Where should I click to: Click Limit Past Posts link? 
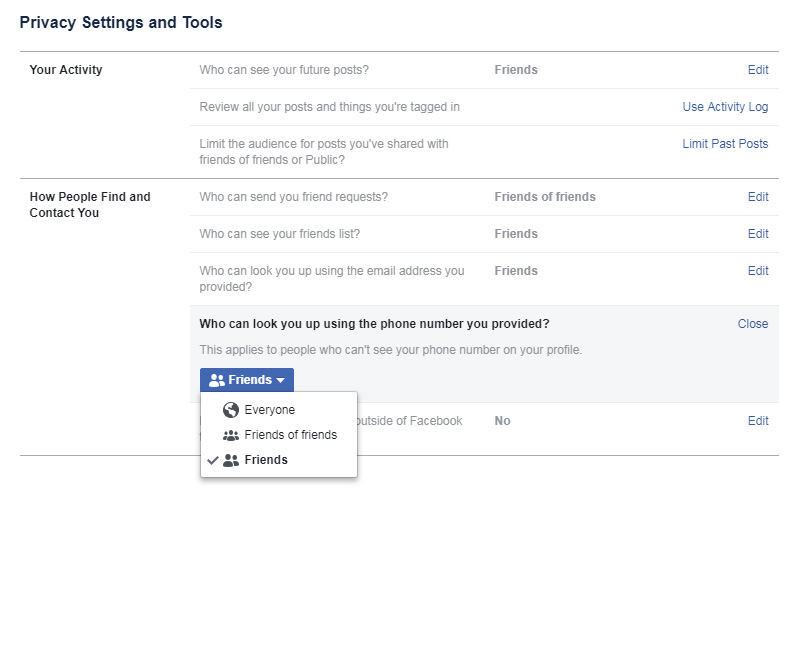[725, 144]
